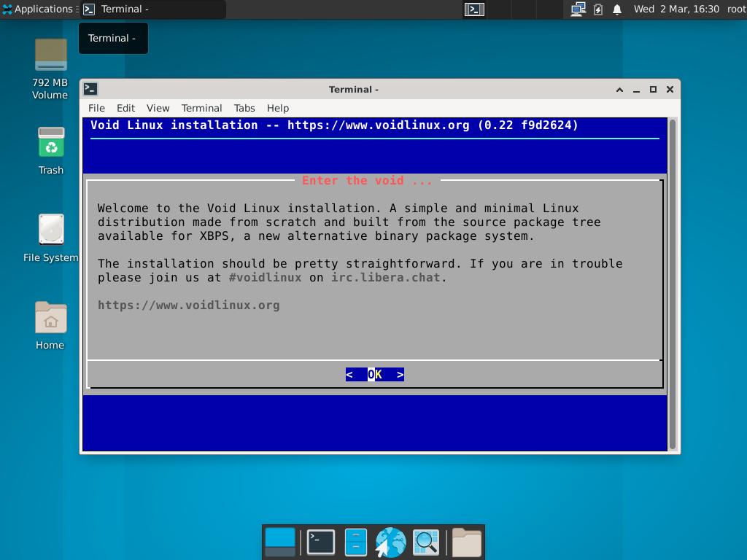Open the File menu in Terminal

pyautogui.click(x=96, y=108)
